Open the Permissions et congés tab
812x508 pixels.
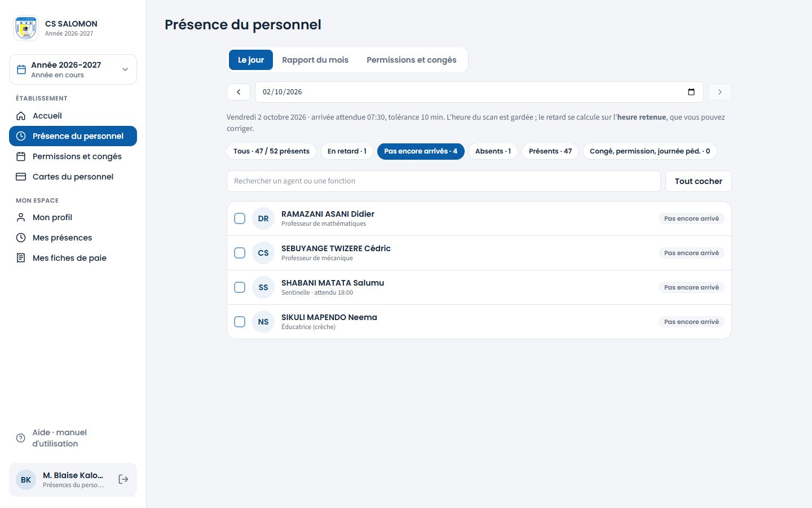(x=412, y=60)
